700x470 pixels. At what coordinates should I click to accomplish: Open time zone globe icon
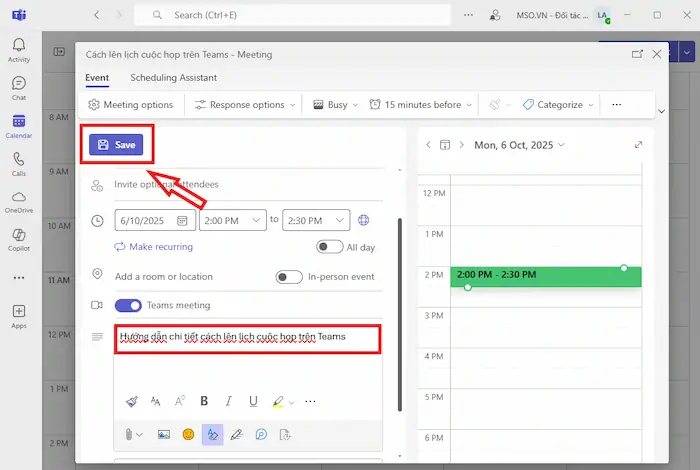[x=364, y=220]
